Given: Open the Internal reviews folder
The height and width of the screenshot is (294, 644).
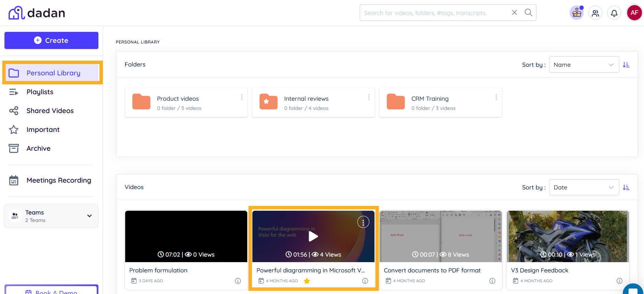Looking at the screenshot, I should point(313,103).
